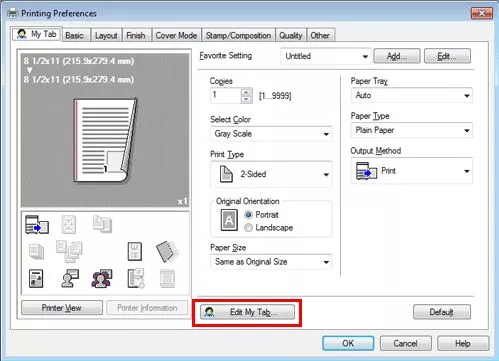Open the Select Color dropdown showing Gray Scale
499x361 pixels.
click(271, 134)
